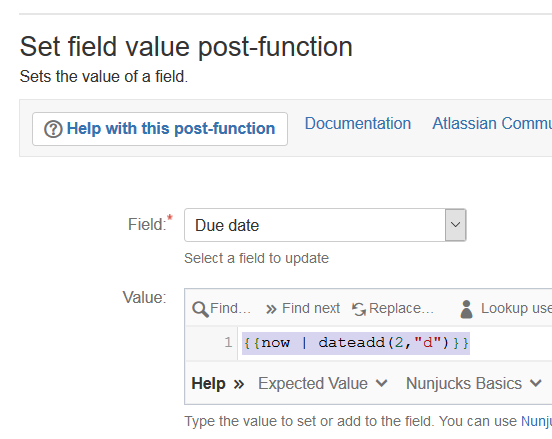Select the Due date field combo box

325,225
